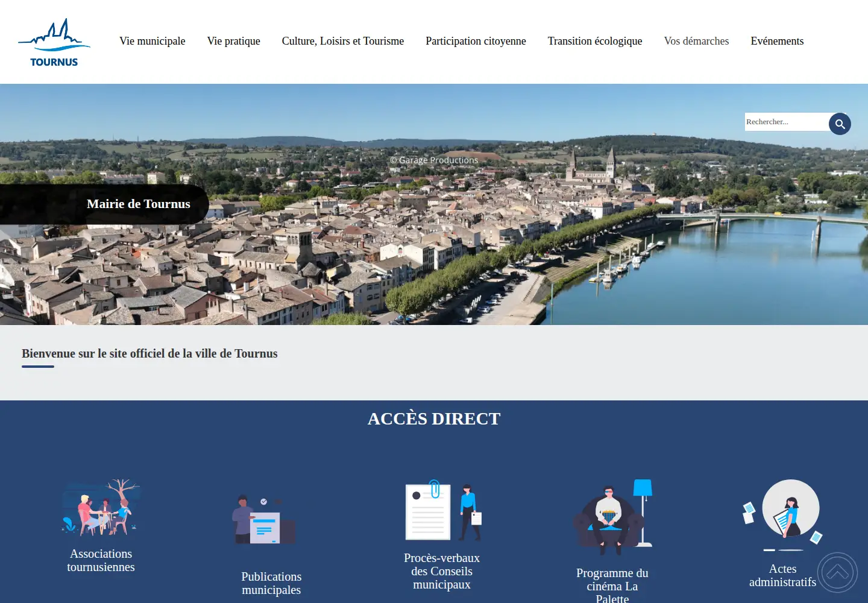Click the cinéma La Palette illustration
Screen dimensions: 868x603
612,517
